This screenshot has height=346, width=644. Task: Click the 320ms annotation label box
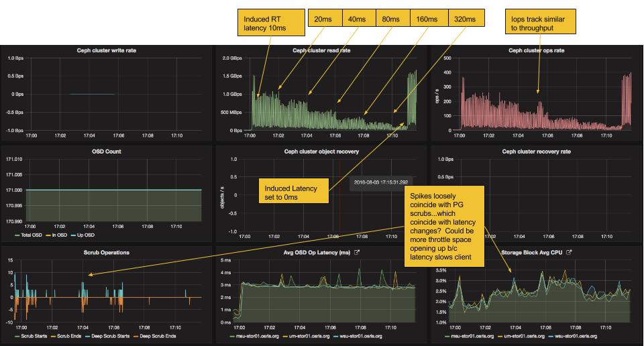coord(466,19)
